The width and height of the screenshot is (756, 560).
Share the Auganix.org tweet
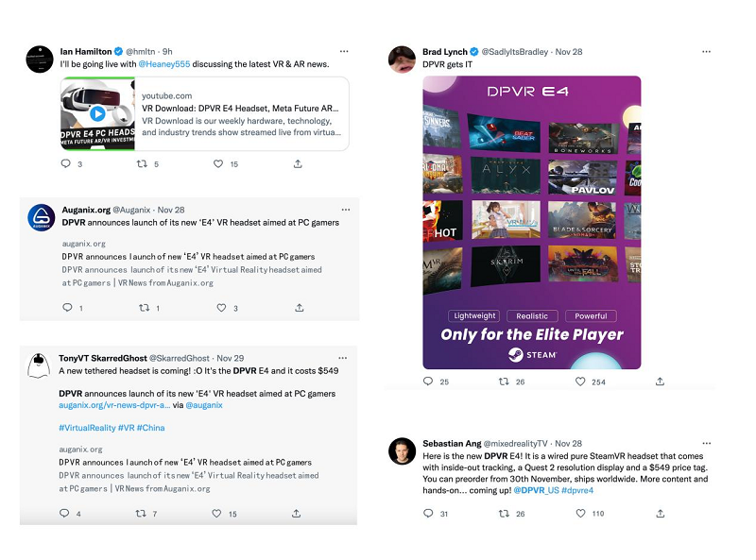[299, 308]
